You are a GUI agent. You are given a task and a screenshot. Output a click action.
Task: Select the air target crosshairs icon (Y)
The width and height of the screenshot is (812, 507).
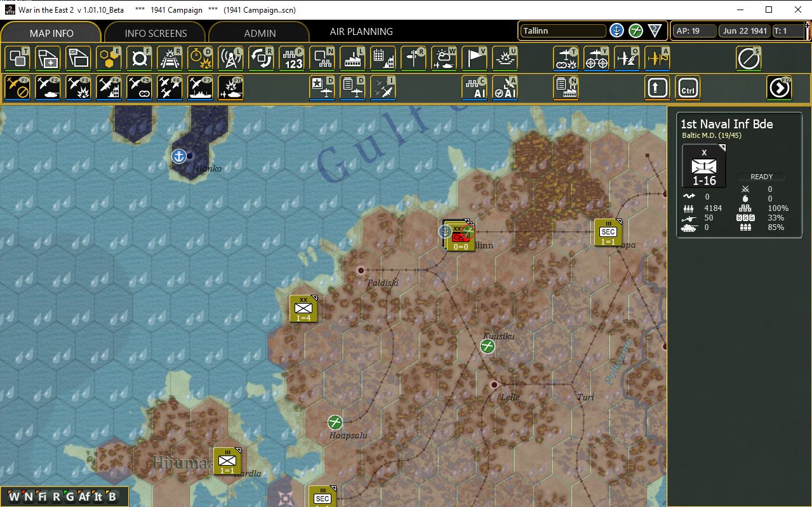(596, 58)
